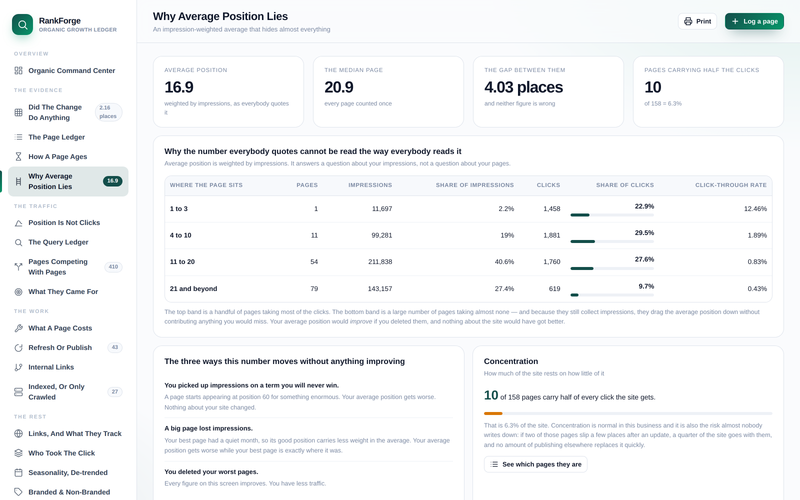
Task: Click the hourglass icon for How A Page Ages
Action: click(x=18, y=157)
